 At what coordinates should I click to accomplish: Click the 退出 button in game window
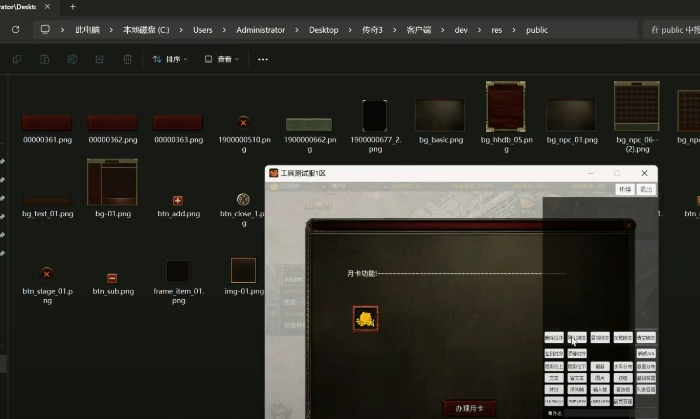[647, 189]
